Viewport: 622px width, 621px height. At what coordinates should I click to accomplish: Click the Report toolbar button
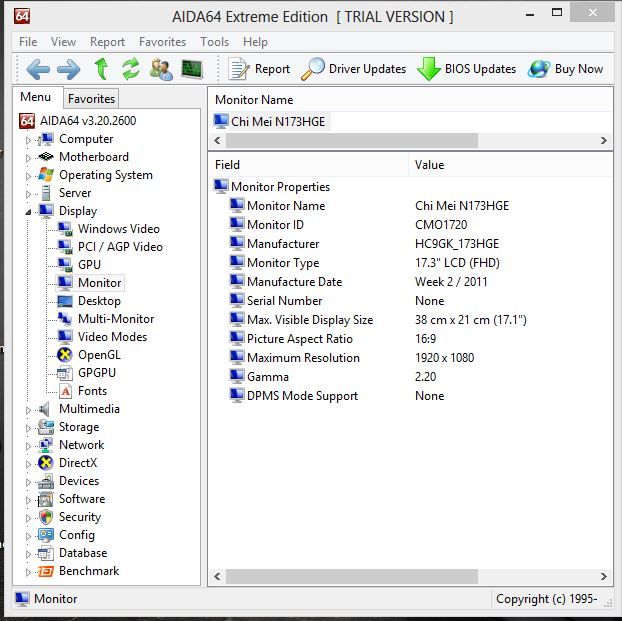259,69
